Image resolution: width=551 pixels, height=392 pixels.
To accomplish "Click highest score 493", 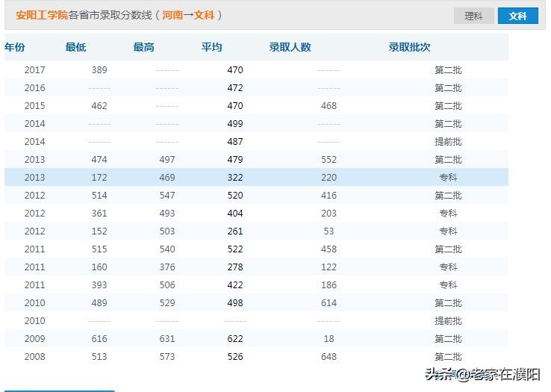I will (167, 214).
